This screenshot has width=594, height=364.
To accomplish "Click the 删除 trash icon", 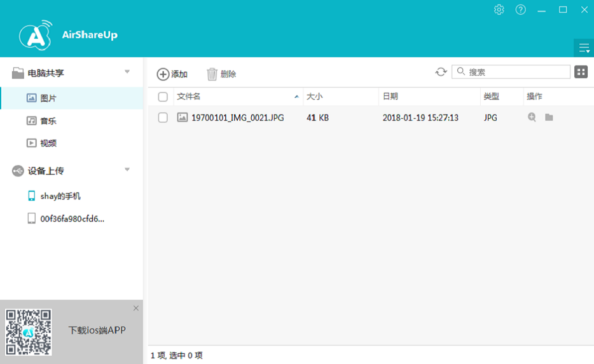I will click(x=212, y=74).
